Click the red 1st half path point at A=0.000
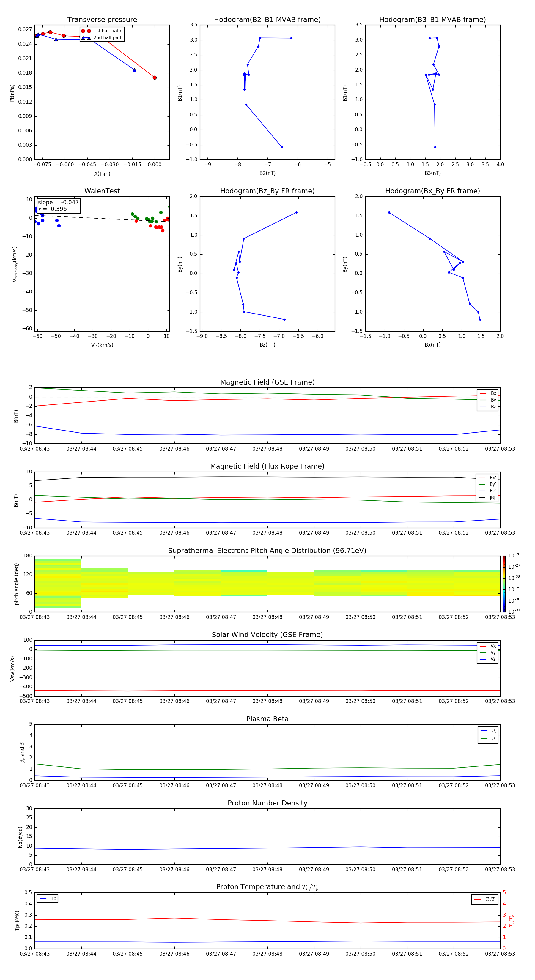This screenshot has height=980, width=535. (155, 78)
